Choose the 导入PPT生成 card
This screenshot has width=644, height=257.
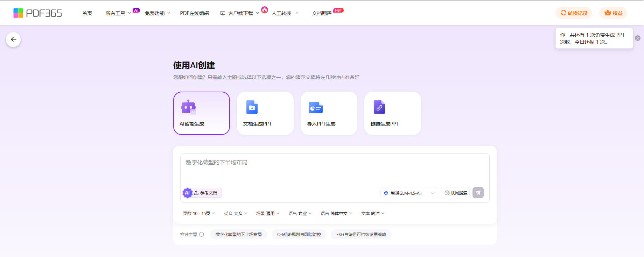[329, 113]
